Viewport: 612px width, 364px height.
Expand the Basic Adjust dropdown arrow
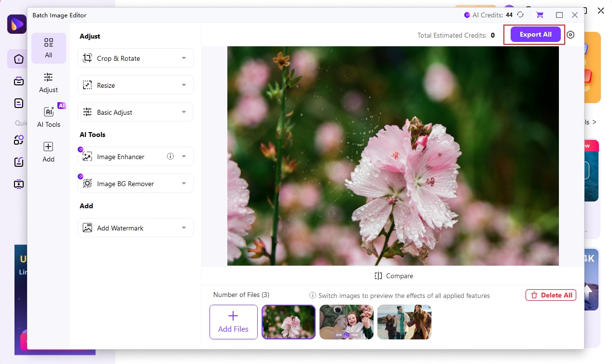pos(184,112)
